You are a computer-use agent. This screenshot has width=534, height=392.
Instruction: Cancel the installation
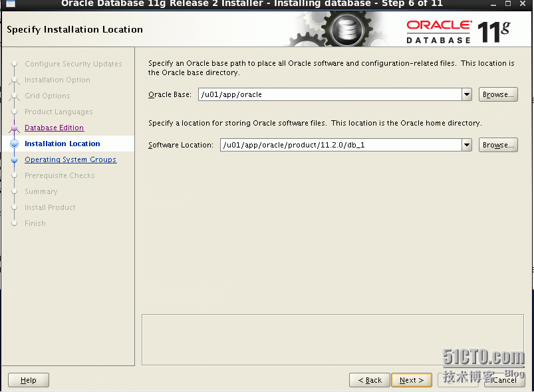click(503, 380)
